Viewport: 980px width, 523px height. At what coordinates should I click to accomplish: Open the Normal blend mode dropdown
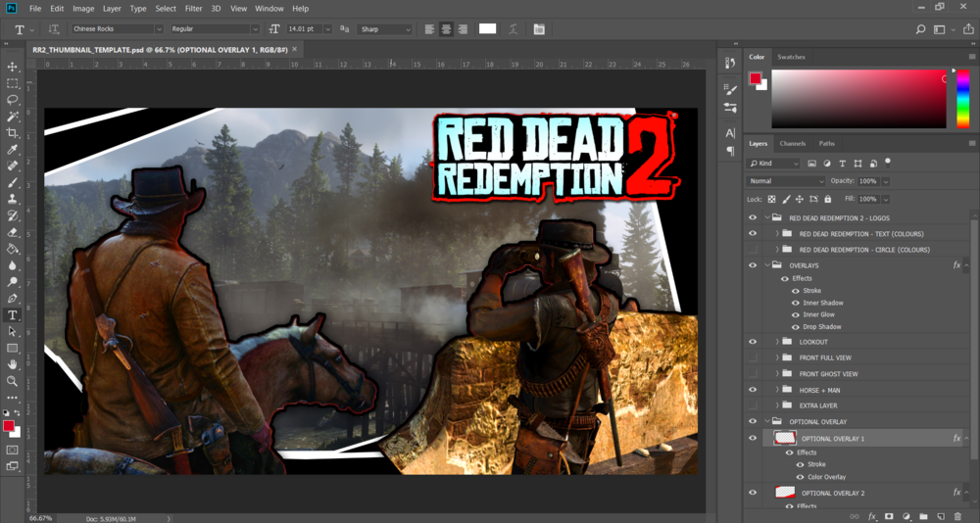786,181
